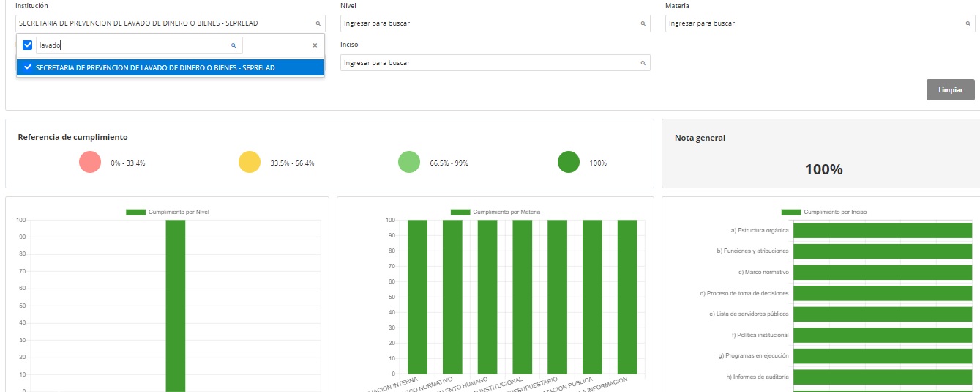Click the bar for 'a) Estructura orgánica'
Viewport: 980px width, 392px height.
(x=883, y=230)
